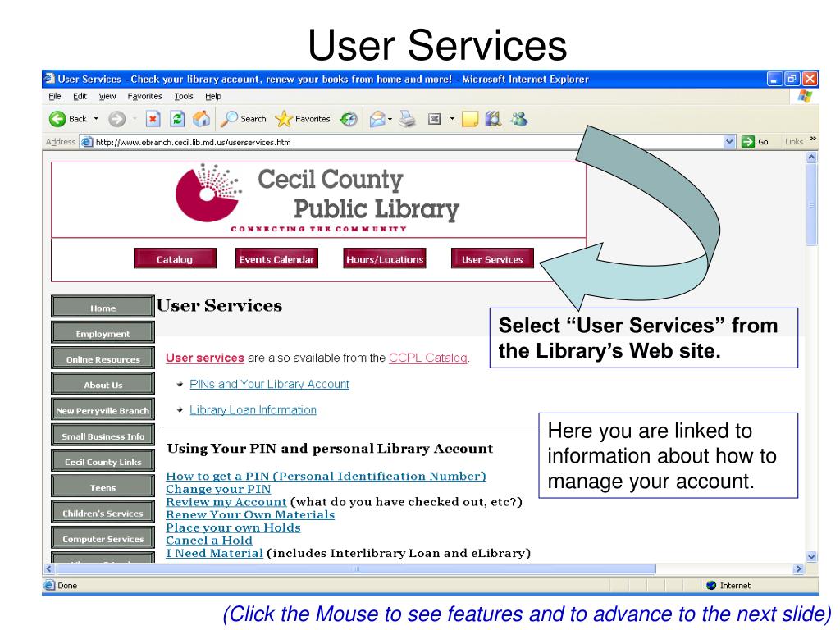Expand the Mail dropdown arrow

point(390,119)
